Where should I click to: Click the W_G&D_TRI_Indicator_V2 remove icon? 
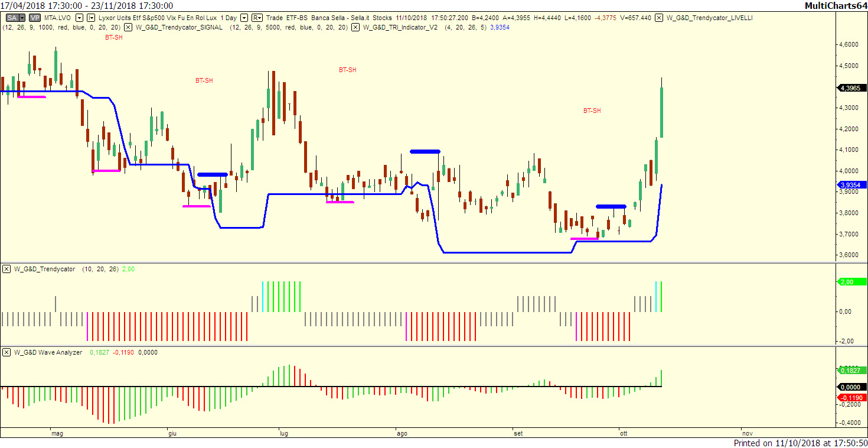pyautogui.click(x=356, y=26)
